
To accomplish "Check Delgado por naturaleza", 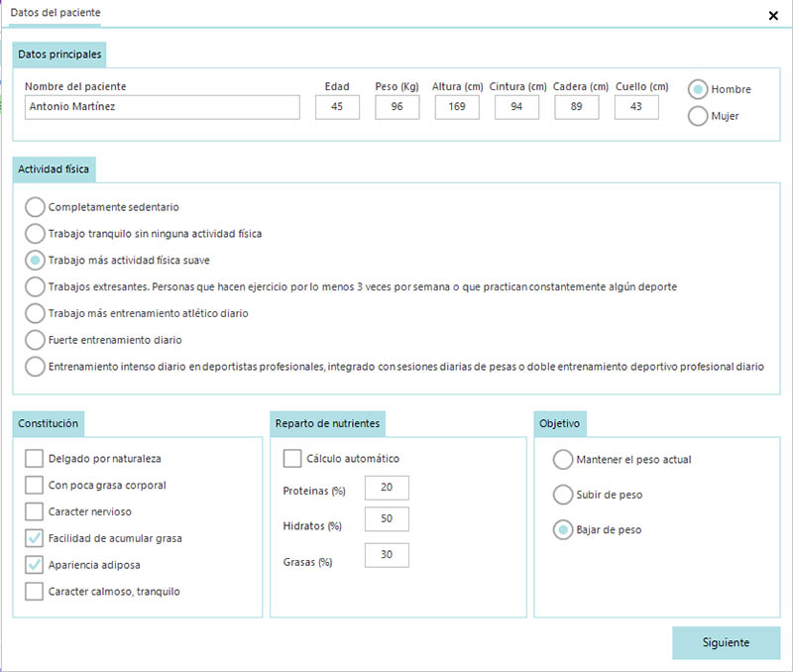I will tap(34, 459).
